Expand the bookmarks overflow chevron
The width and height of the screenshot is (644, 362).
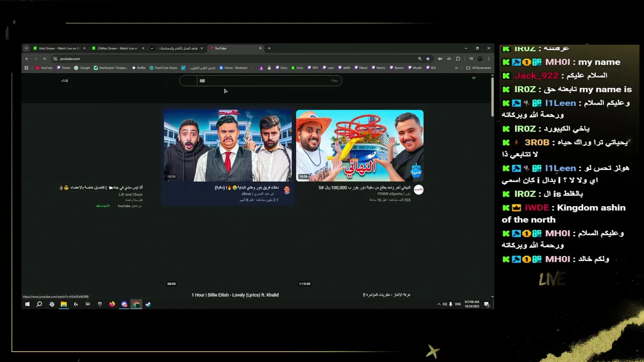click(457, 68)
